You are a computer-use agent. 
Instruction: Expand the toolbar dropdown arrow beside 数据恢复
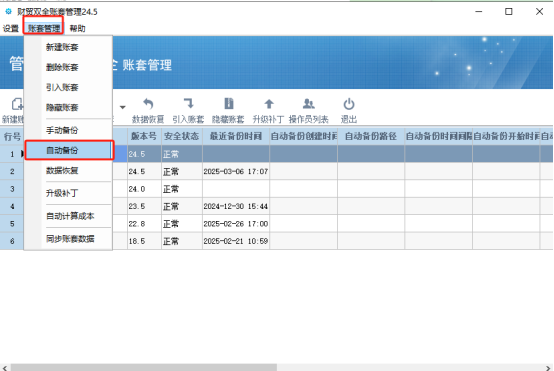point(123,107)
